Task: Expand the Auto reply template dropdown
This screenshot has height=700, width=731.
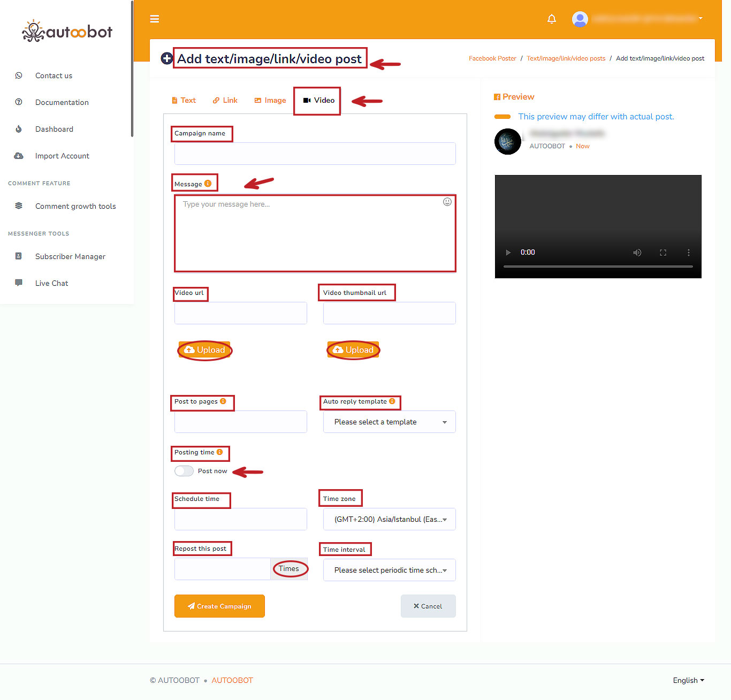Action: (389, 422)
